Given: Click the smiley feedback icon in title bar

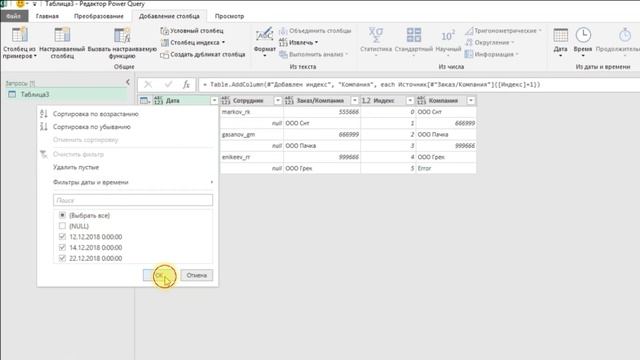Looking at the screenshot, I should [20, 4].
